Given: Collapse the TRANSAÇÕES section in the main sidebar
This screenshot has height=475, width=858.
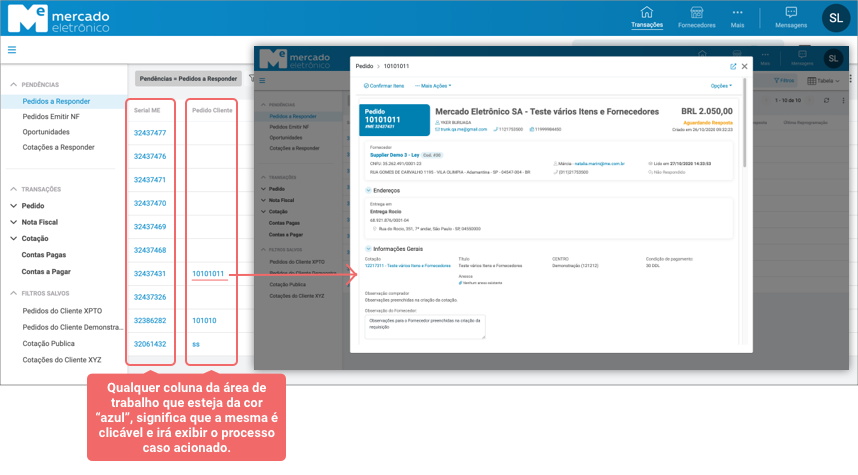Looking at the screenshot, I should 14,189.
